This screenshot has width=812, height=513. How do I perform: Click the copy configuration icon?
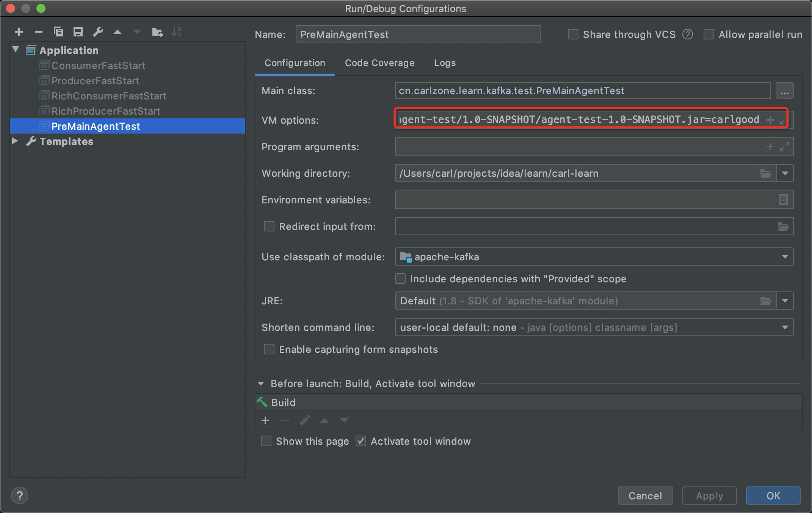pos(58,32)
